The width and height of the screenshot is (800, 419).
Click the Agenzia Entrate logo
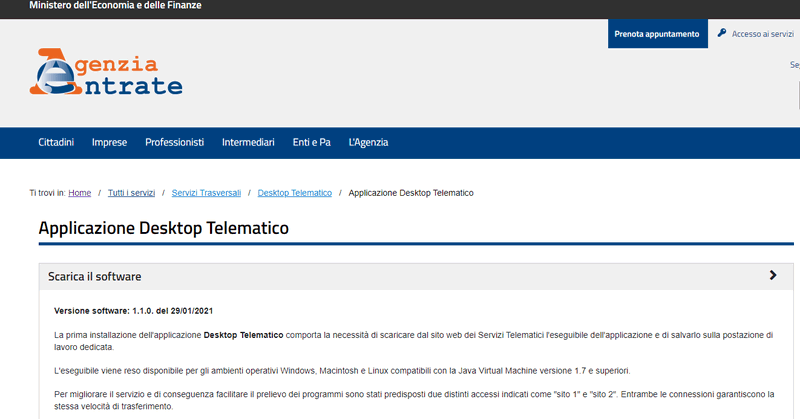tap(106, 71)
